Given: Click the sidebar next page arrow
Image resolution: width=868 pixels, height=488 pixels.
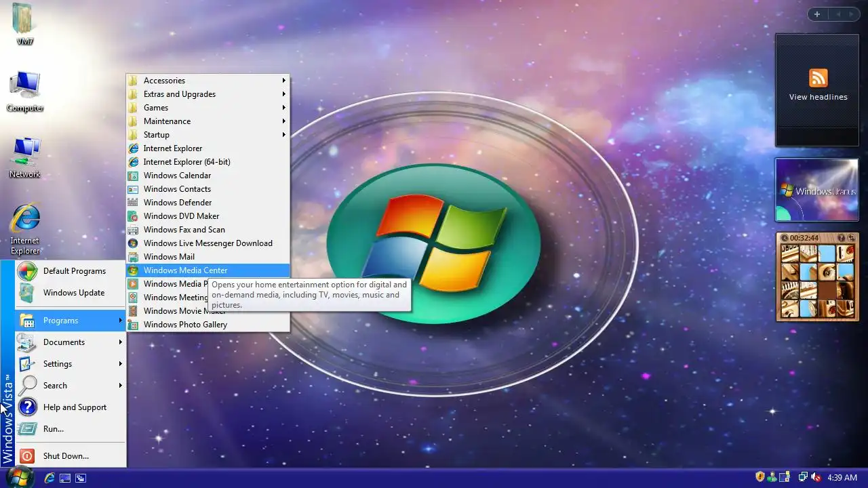Looking at the screenshot, I should [x=850, y=14].
